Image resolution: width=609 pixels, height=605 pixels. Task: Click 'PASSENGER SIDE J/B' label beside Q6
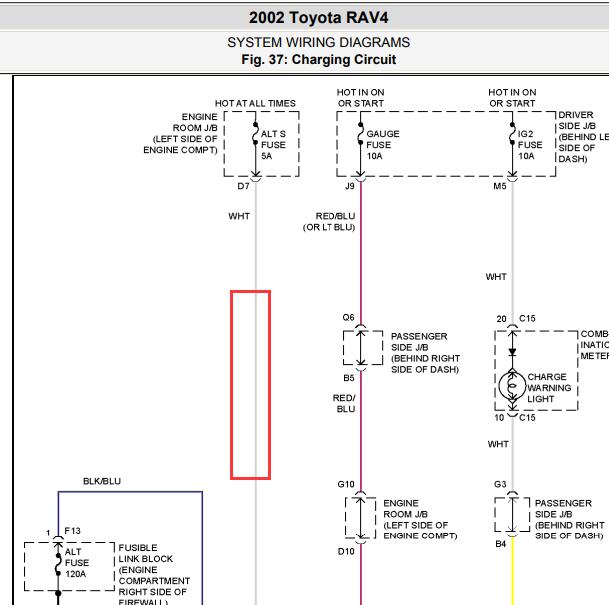point(425,353)
